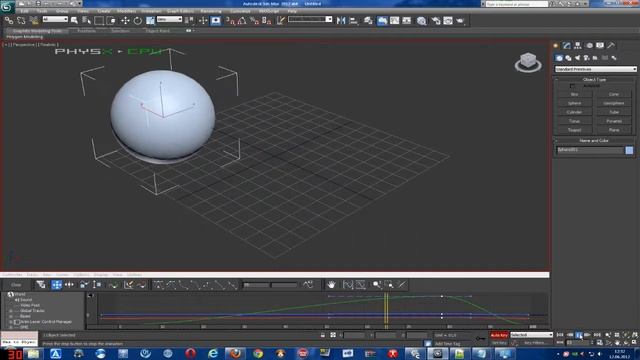Toggle Auto Key animation mode
640x360 pixels.
click(499, 335)
